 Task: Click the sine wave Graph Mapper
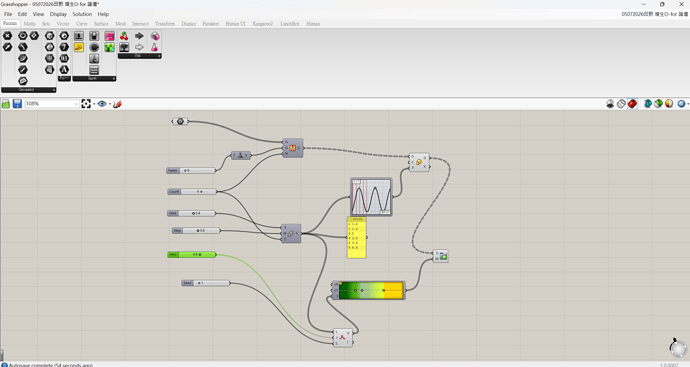coord(371,197)
